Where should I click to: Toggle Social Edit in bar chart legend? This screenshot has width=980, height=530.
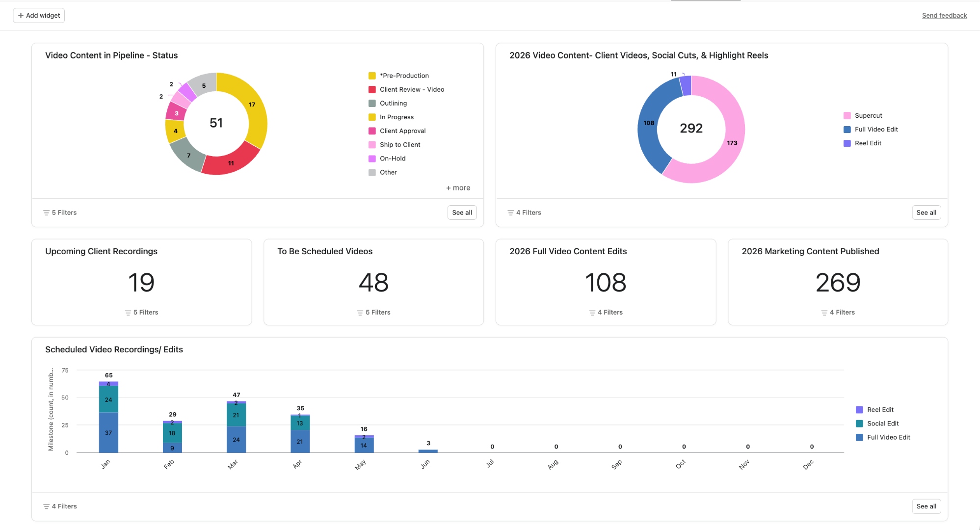click(x=881, y=423)
